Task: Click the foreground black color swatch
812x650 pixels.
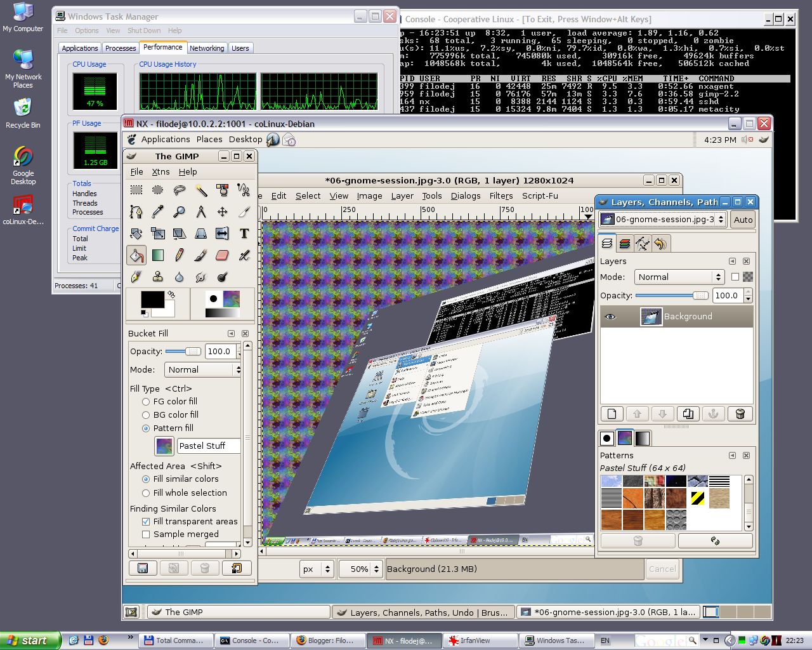Action: click(152, 299)
